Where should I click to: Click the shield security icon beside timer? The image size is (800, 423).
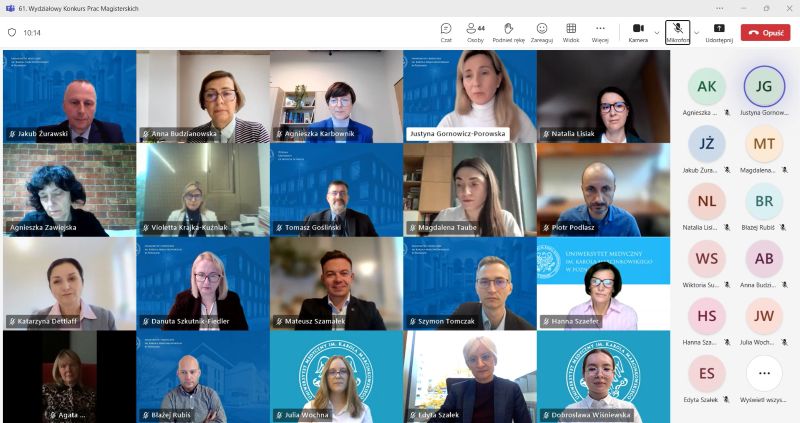pyautogui.click(x=12, y=32)
